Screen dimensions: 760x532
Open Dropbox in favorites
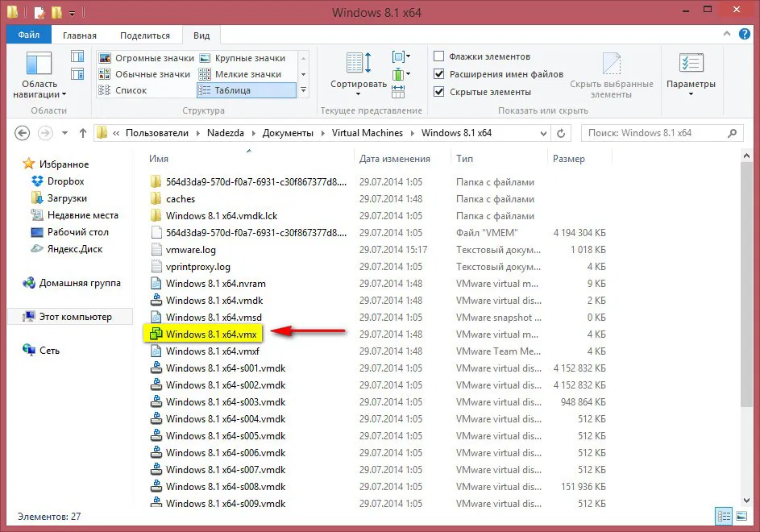58,181
